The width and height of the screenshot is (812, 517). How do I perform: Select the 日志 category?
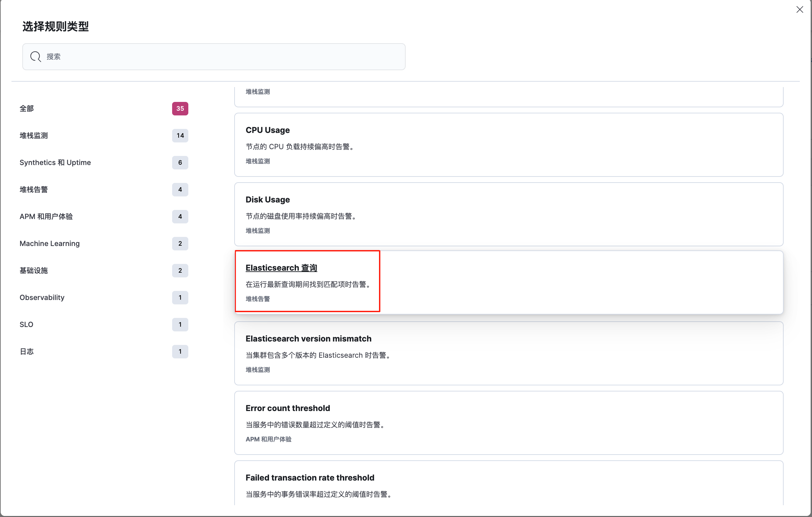tap(27, 351)
